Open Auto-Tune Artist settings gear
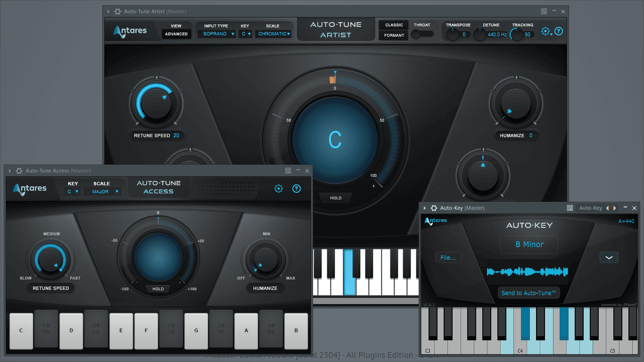644x362 pixels. pyautogui.click(x=545, y=31)
